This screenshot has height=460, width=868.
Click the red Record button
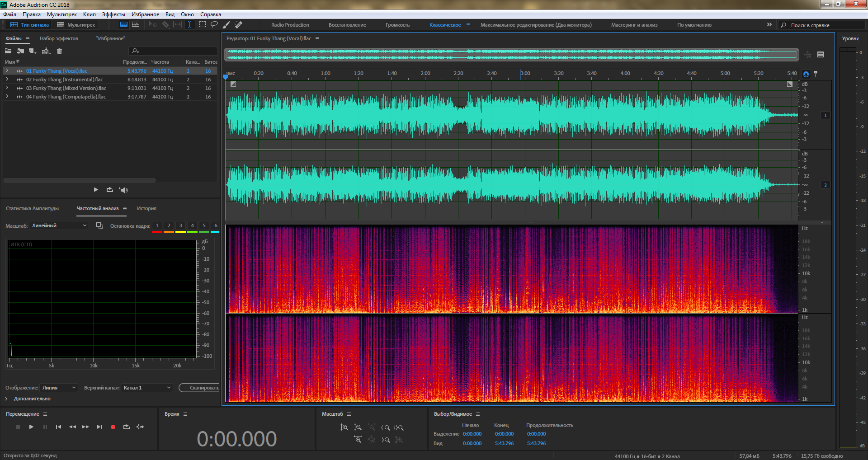click(x=113, y=427)
